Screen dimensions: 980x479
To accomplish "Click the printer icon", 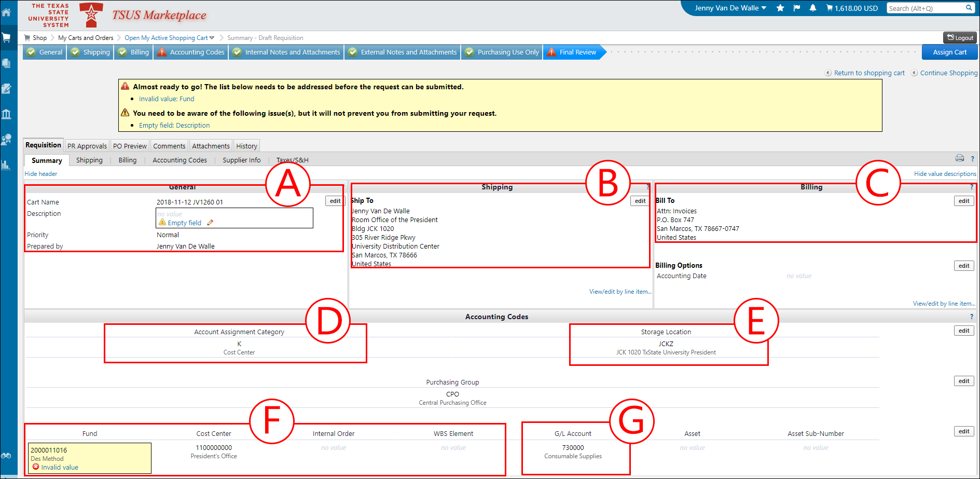I will (x=960, y=158).
